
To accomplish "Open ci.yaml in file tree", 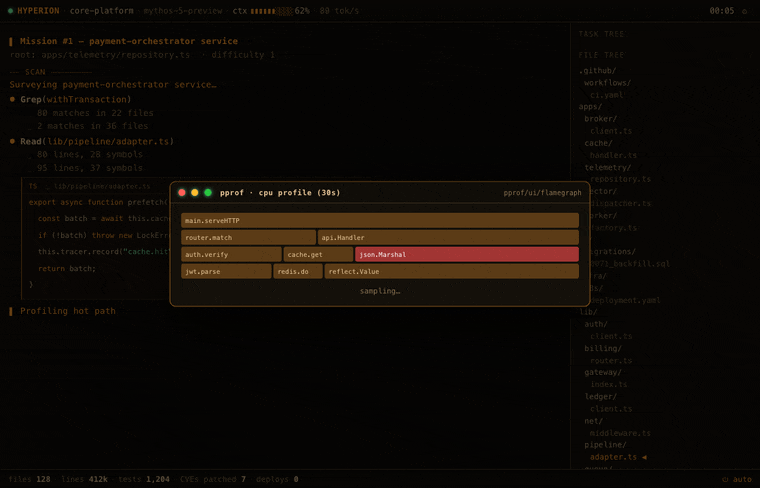I will [x=606, y=95].
